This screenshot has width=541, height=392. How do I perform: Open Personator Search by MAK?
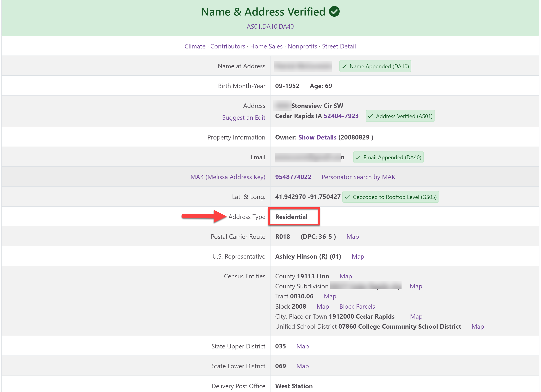point(358,177)
